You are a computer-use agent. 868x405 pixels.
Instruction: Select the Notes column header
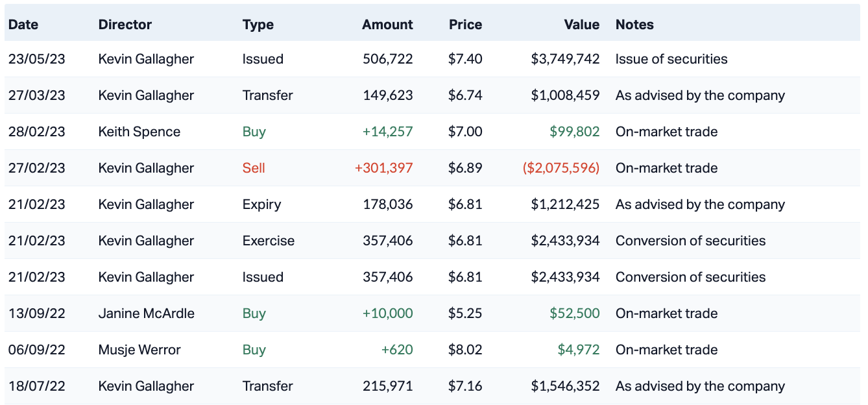pos(634,25)
